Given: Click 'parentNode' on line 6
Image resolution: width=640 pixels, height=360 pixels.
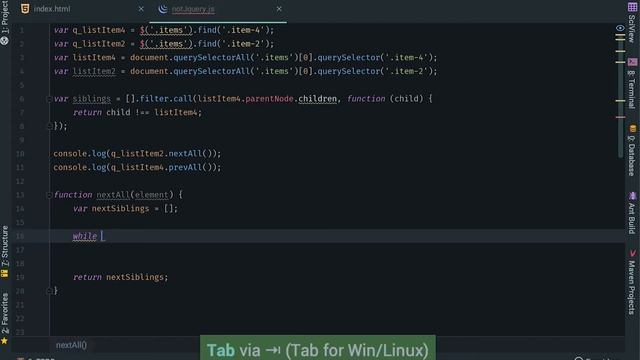Looking at the screenshot, I should point(269,99).
